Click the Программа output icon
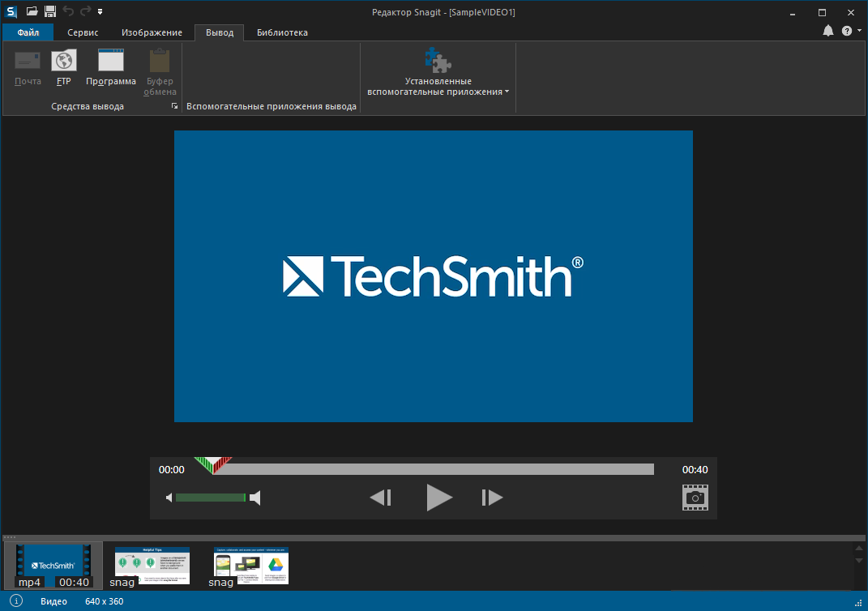 point(110,62)
